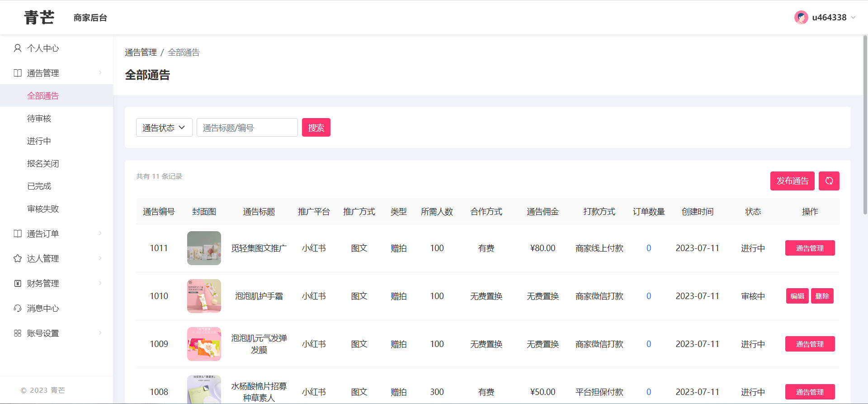
Task: Click the 发布通告 button
Action: point(792,181)
